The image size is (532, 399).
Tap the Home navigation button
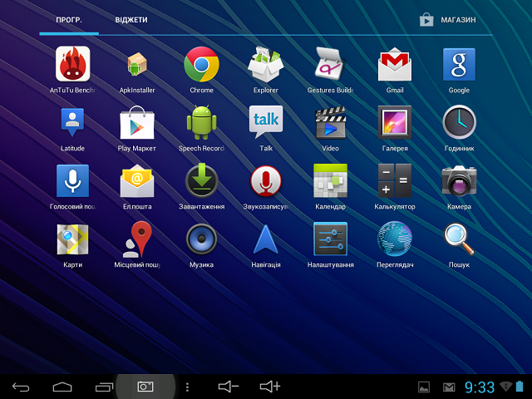(62, 387)
